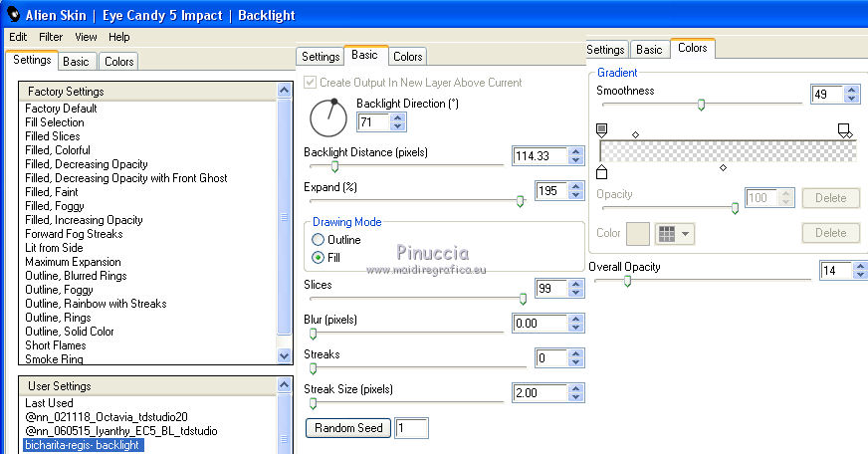
Task: Select Lit from Side preset
Action: pyautogui.click(x=54, y=248)
